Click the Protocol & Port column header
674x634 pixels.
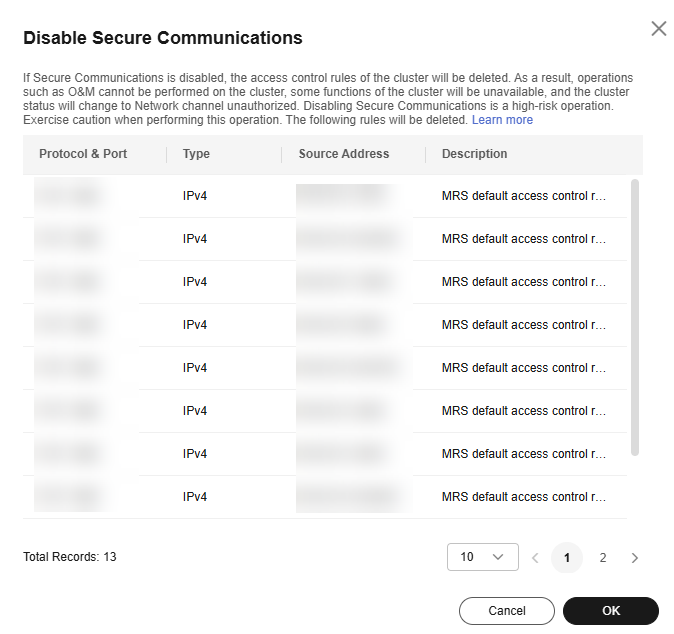pyautogui.click(x=83, y=154)
